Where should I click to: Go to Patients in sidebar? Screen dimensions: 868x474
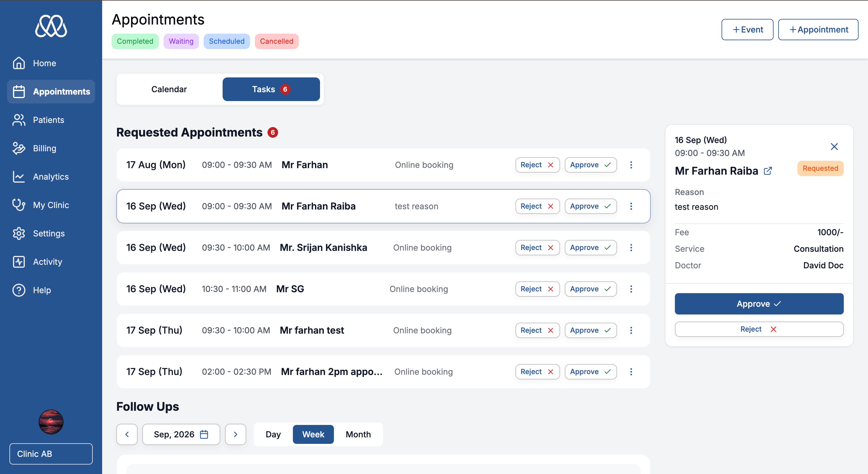50,120
